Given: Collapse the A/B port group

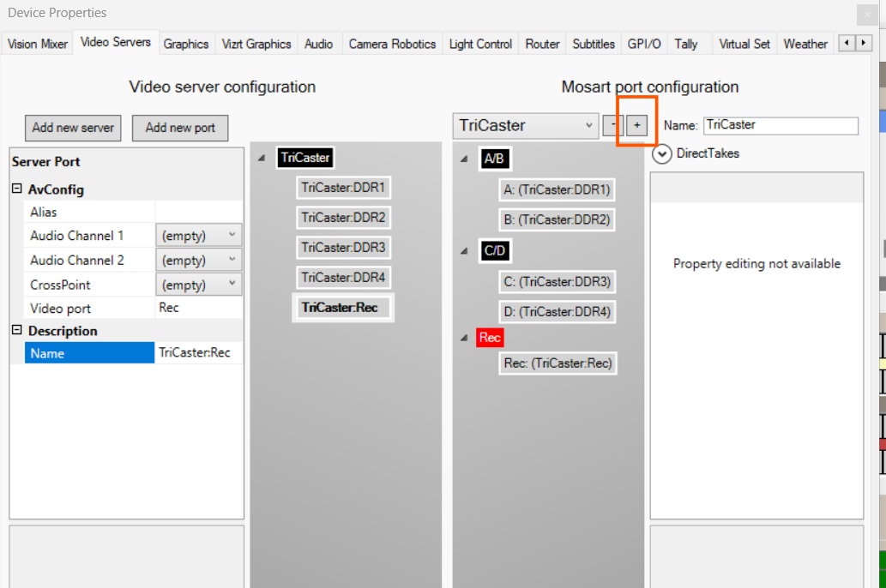Looking at the screenshot, I should [464, 159].
